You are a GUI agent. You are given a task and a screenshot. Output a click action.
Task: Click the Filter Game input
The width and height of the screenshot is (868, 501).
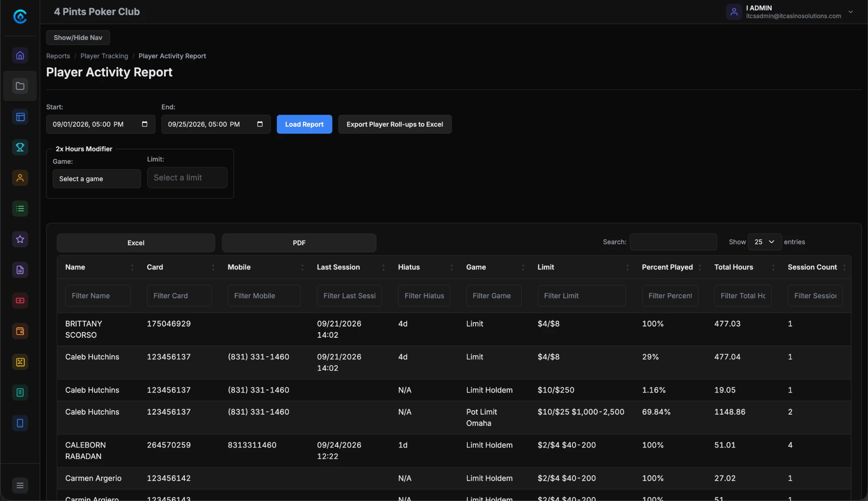[x=494, y=296]
